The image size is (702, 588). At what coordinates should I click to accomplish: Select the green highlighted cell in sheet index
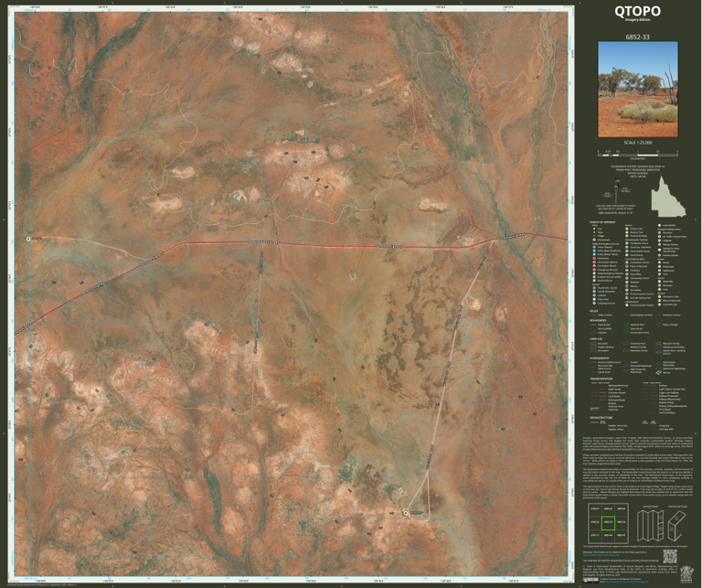click(609, 523)
